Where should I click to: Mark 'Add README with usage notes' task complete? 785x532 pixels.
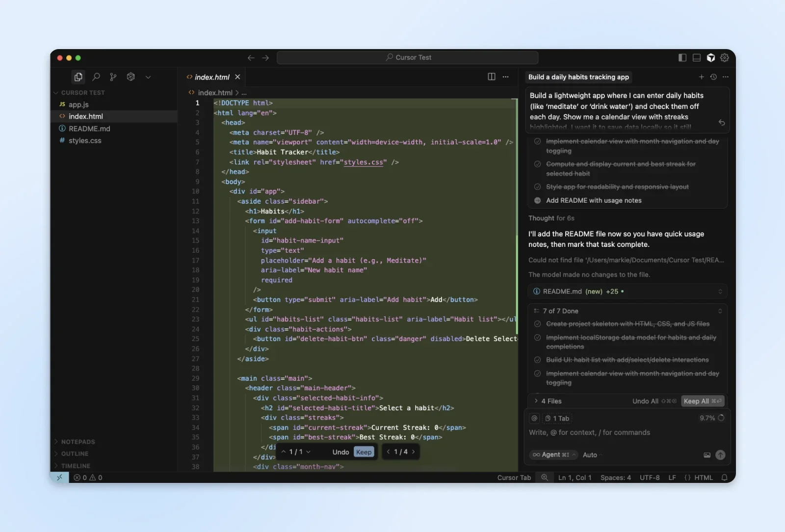(538, 200)
